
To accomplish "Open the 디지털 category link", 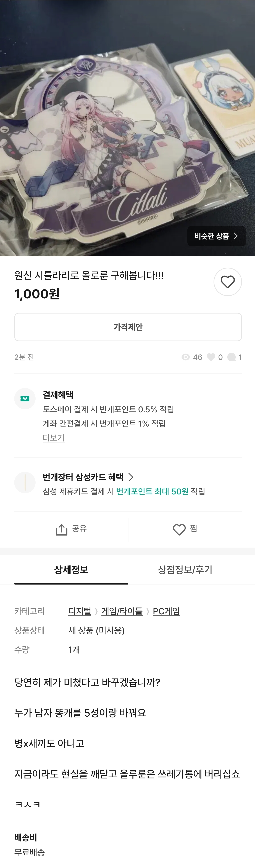I will 80,611.
